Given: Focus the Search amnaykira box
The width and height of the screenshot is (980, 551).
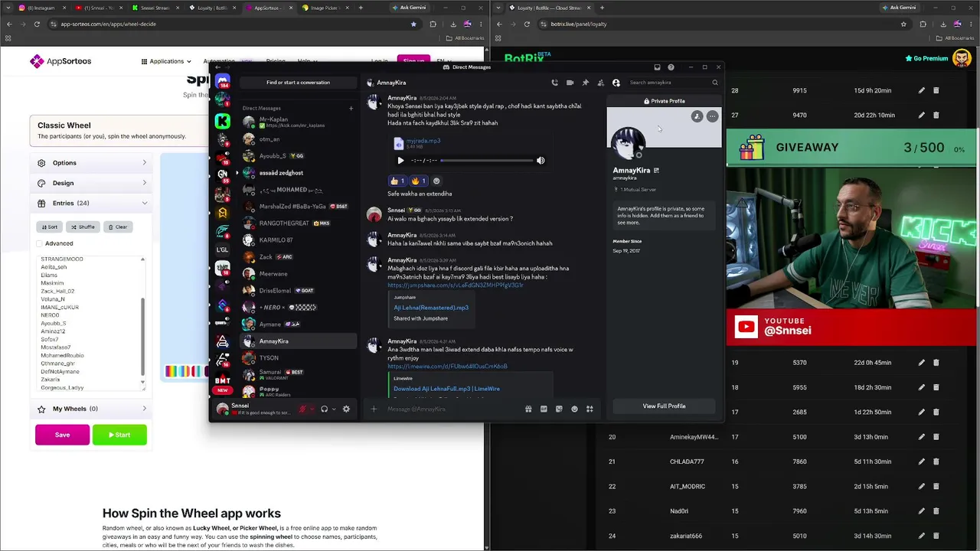Looking at the screenshot, I should click(672, 83).
